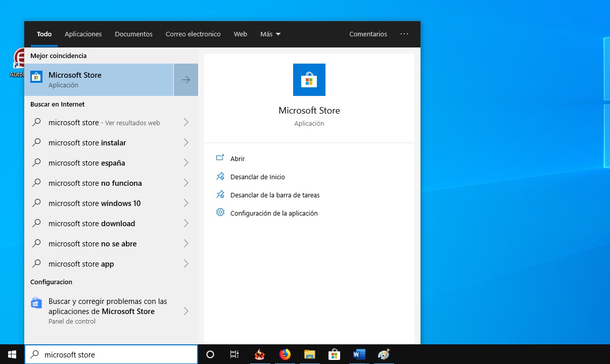
Task: Click the Cortana circle icon
Action: pos(210,354)
